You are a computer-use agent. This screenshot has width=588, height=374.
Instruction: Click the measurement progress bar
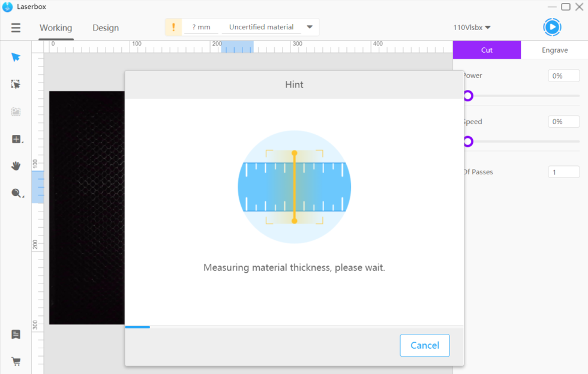294,327
